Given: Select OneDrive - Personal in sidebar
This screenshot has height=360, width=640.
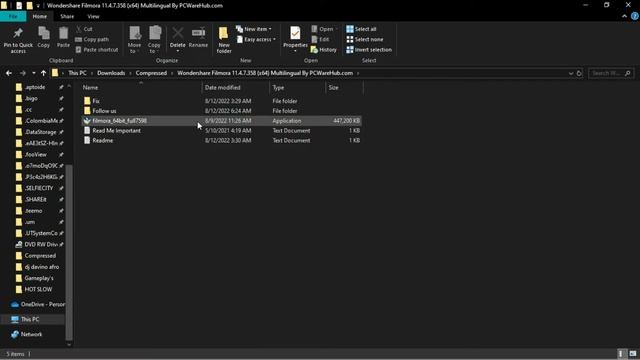Looking at the screenshot, I should click(38, 304).
